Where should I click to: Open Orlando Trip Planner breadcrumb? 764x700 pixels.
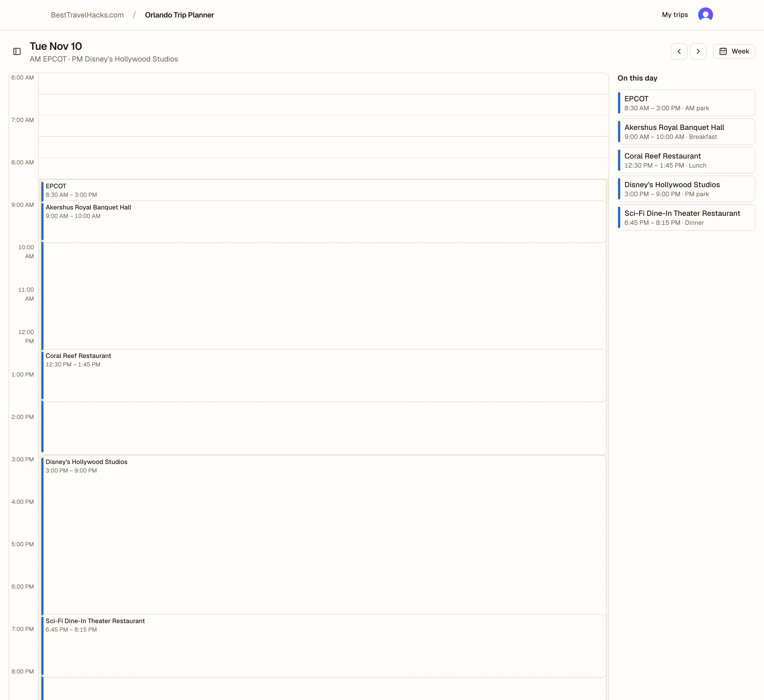point(179,15)
